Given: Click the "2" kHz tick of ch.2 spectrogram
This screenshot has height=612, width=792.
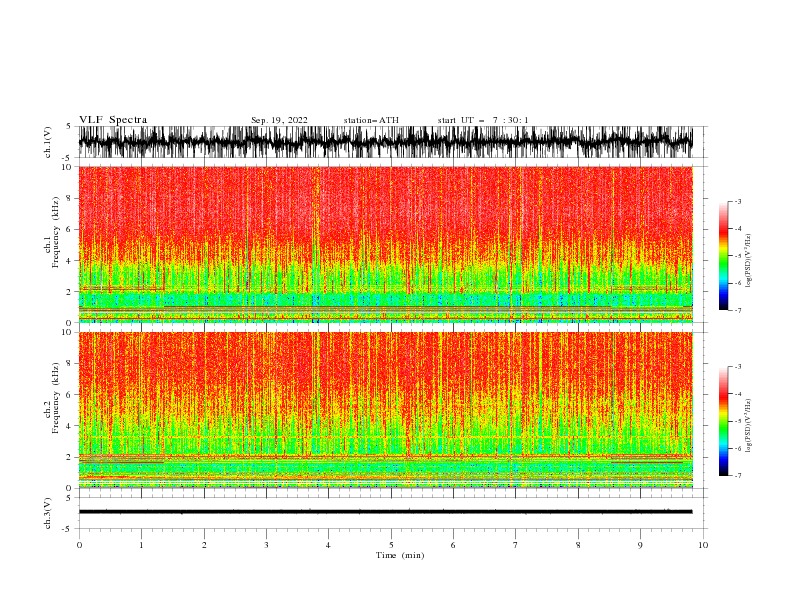Looking at the screenshot, I should pyautogui.click(x=70, y=457).
